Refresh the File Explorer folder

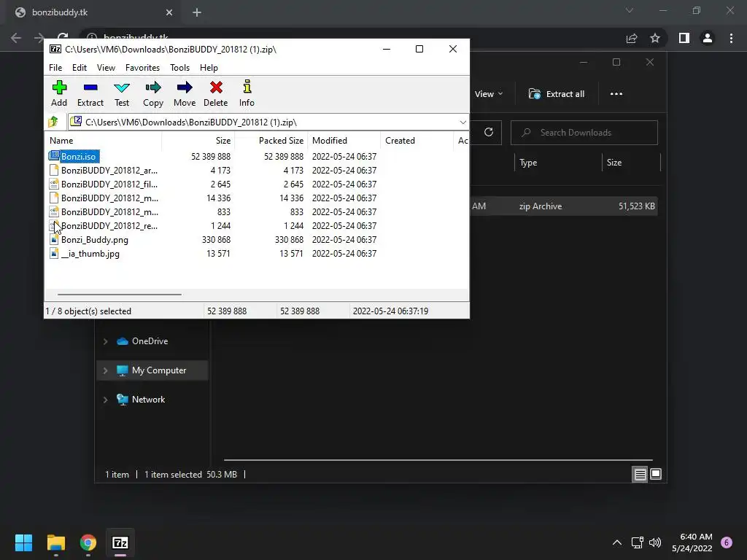[x=488, y=133]
